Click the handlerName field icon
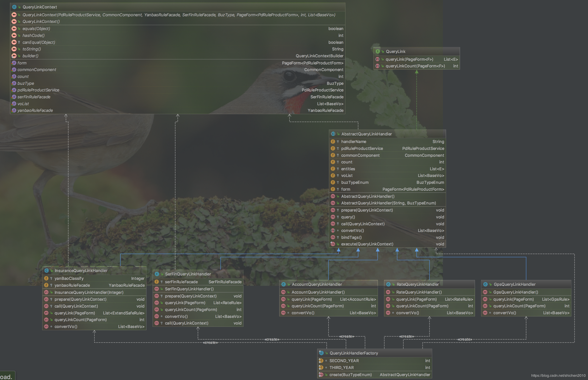 (x=333, y=141)
